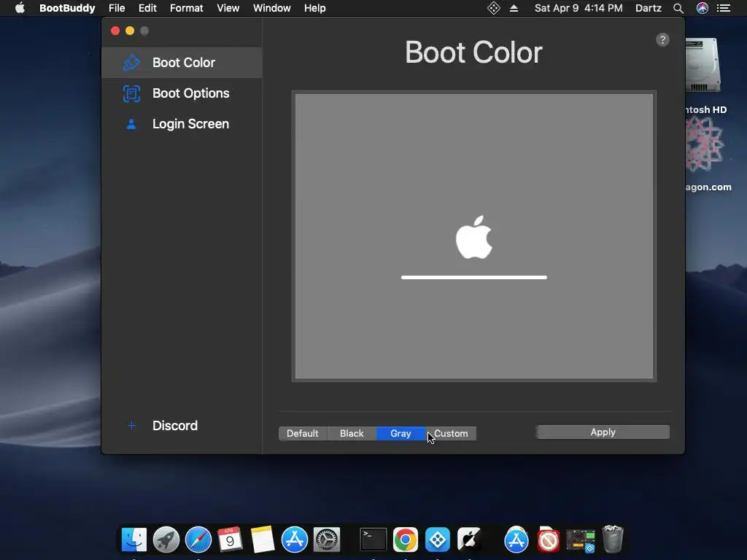This screenshot has height=560, width=747.
Task: Open Notes from the Dock
Action: (263, 540)
